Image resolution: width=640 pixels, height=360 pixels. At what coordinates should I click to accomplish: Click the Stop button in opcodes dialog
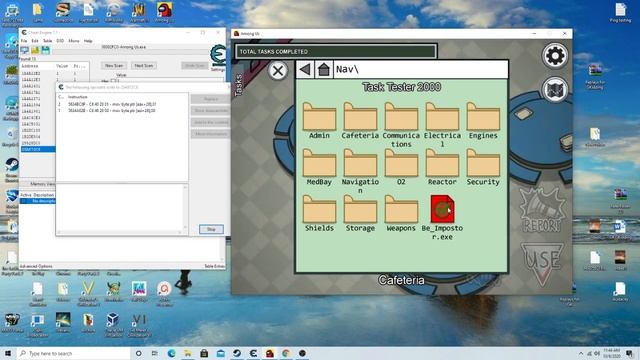[211, 229]
